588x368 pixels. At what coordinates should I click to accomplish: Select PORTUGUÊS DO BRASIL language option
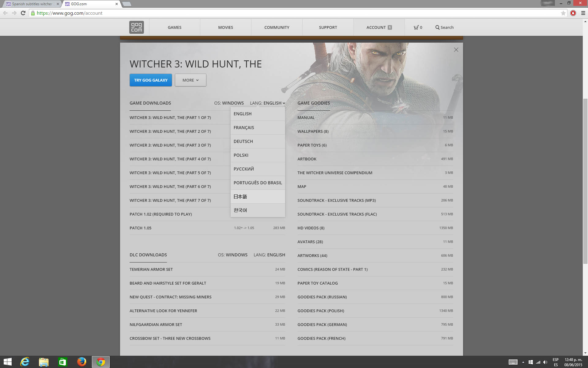point(258,183)
